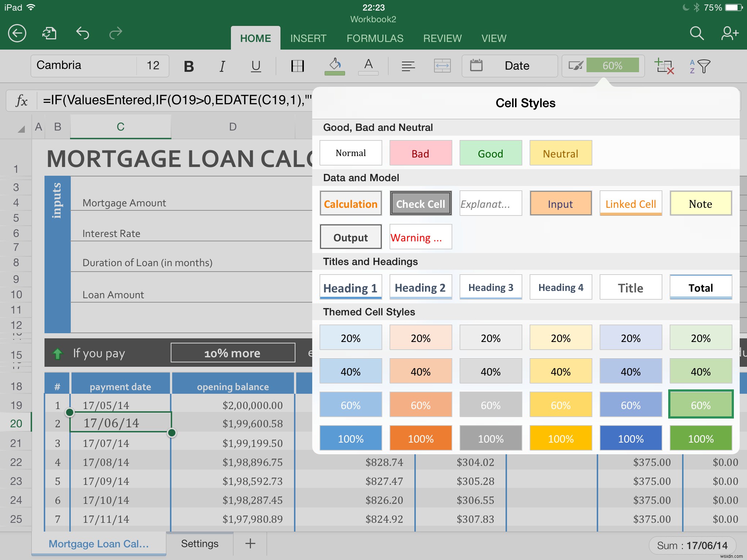Image resolution: width=747 pixels, height=560 pixels.
Task: Click the text alignment icon
Action: point(408,65)
